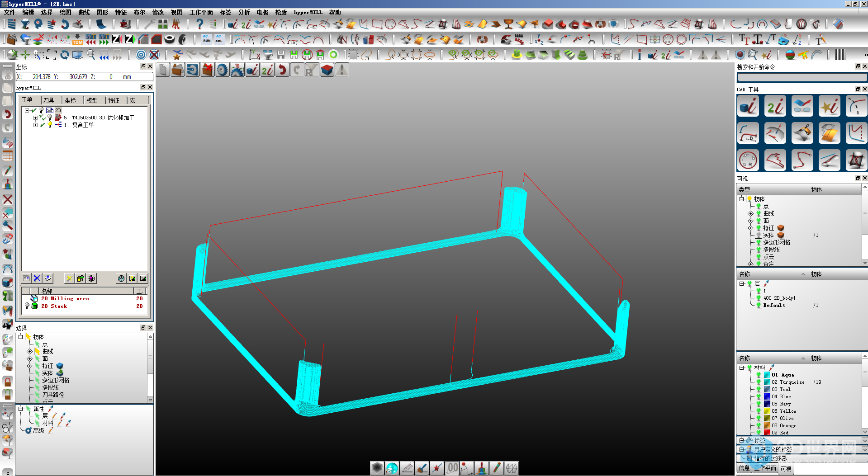The height and width of the screenshot is (476, 868).
Task: Click the fit-all four-arrows pan icon
Action: pyautogui.click(x=25, y=55)
